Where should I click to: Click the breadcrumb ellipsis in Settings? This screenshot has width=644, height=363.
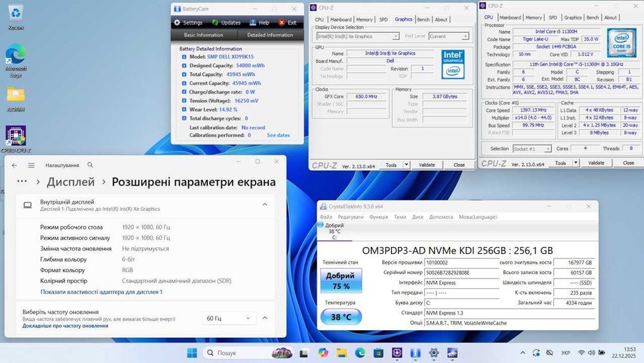point(22,181)
